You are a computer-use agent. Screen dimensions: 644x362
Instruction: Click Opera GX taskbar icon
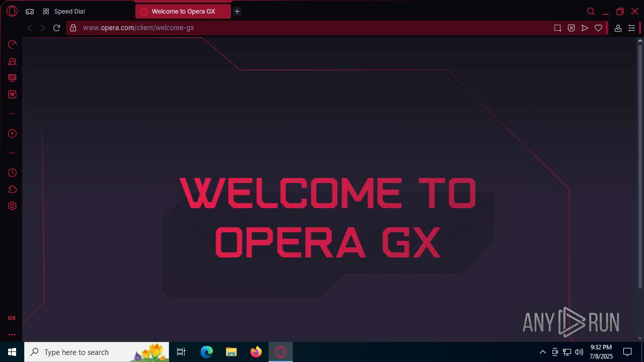point(281,352)
